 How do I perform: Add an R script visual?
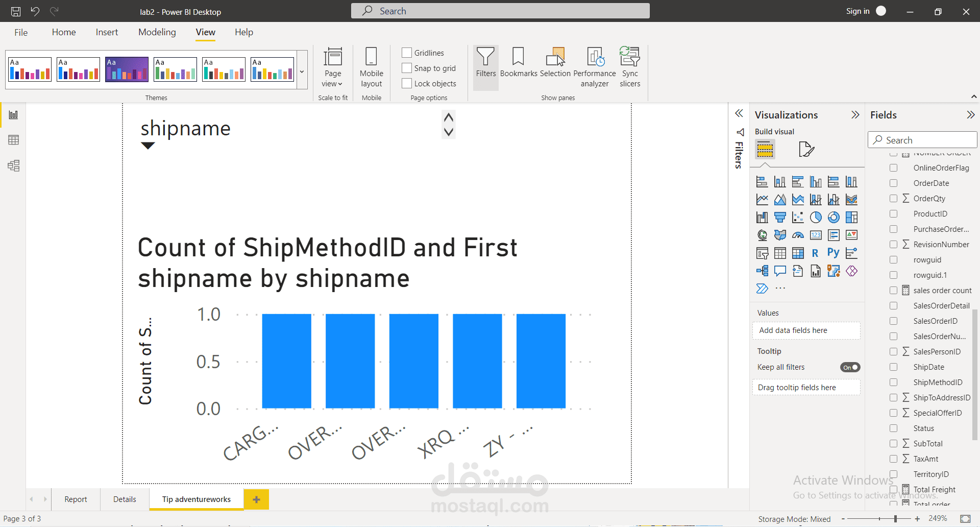pos(815,253)
